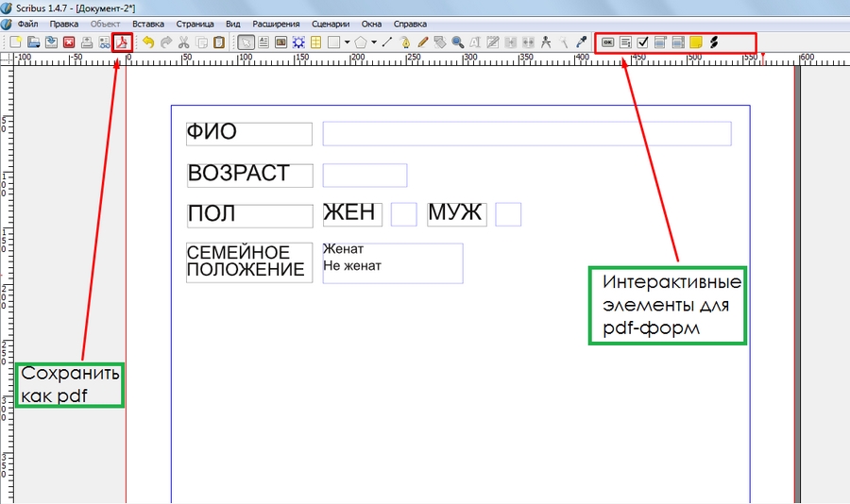Select the insert table tool
The height and width of the screenshot is (504, 850).
(x=315, y=42)
